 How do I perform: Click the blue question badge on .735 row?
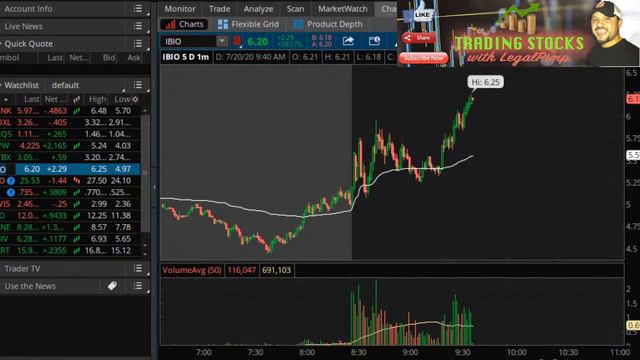pyautogui.click(x=11, y=192)
